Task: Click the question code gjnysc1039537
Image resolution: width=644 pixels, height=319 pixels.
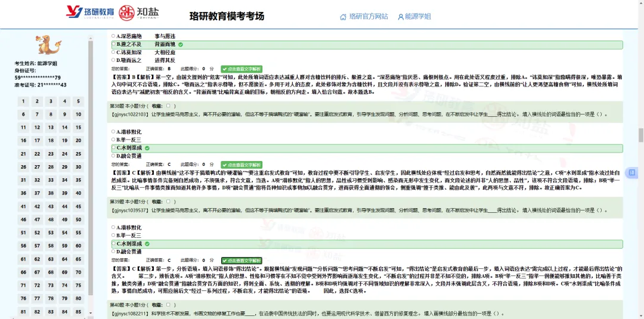Action: (130, 210)
